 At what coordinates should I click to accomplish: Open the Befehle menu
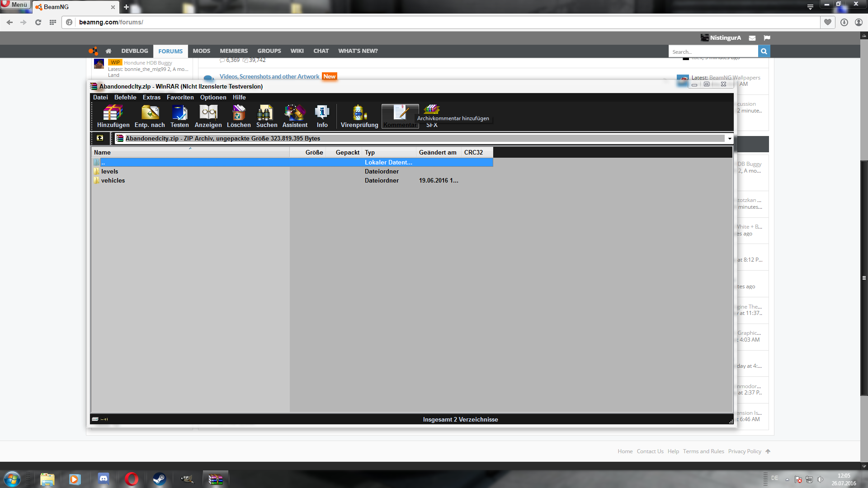click(125, 97)
